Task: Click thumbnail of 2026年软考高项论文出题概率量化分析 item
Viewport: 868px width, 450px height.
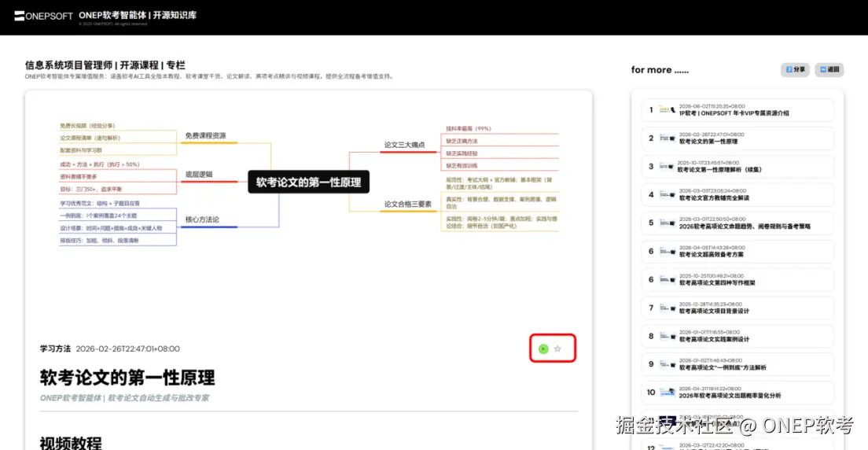Action: (667, 393)
